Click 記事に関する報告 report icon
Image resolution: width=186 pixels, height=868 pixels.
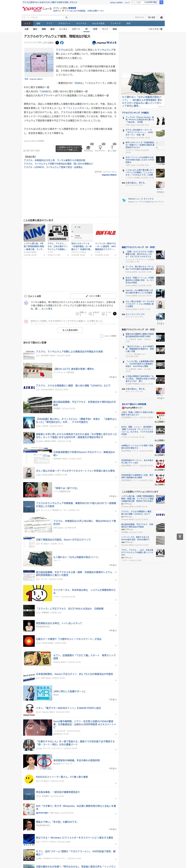(x=31, y=151)
